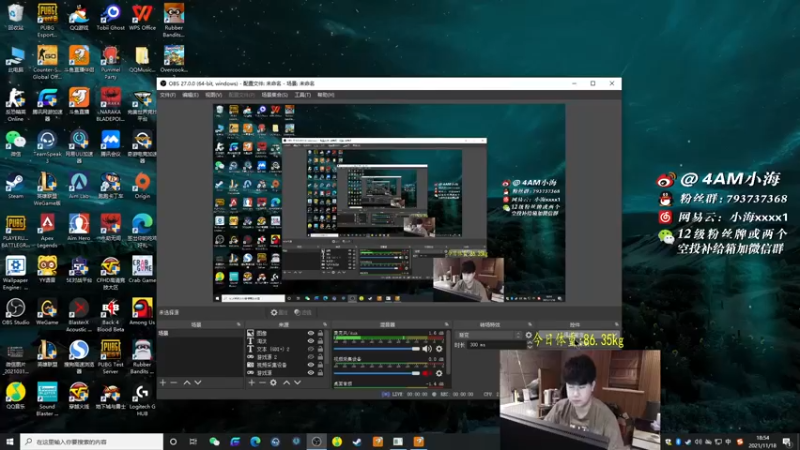Viewport: 800px width, 450px height.
Task: Mute the first audio mixer track speaker
Action: point(427,349)
